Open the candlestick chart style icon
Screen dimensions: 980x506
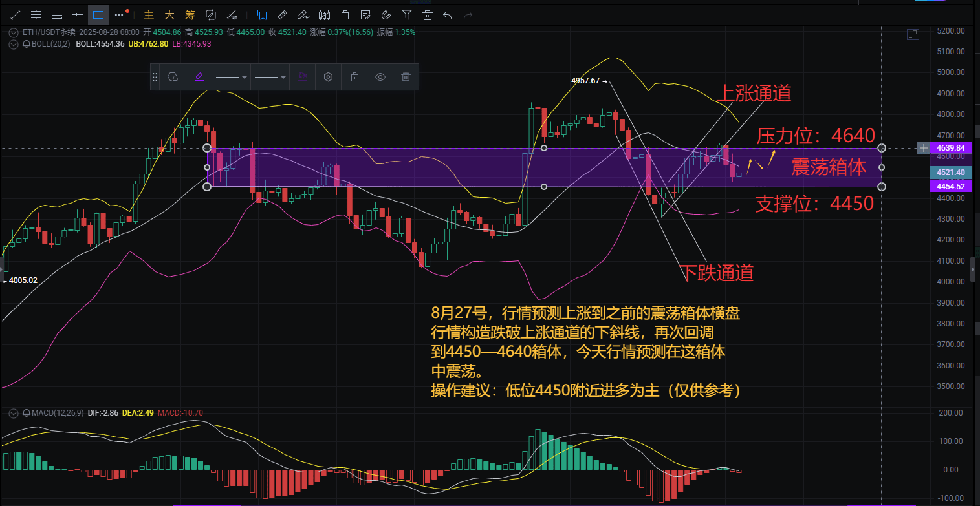click(x=325, y=14)
